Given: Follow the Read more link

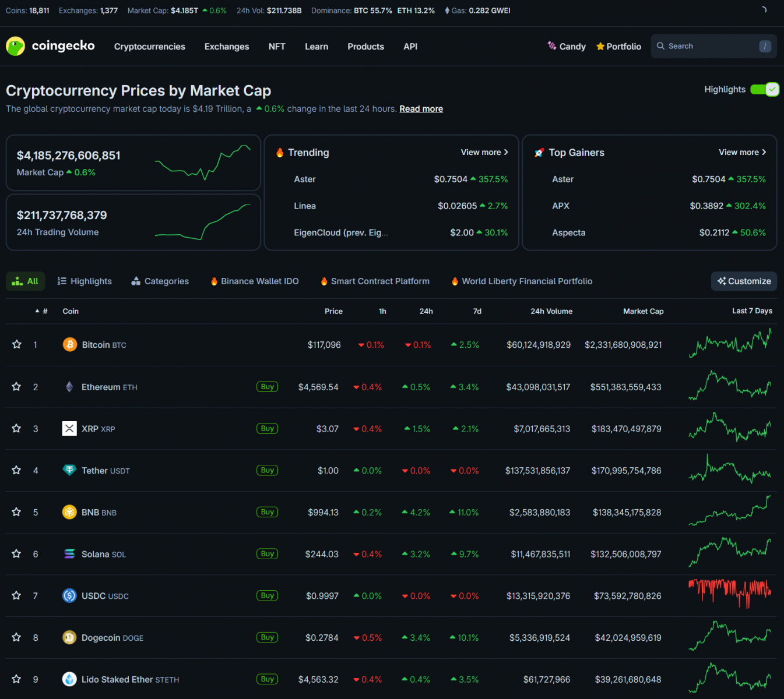Looking at the screenshot, I should pyautogui.click(x=421, y=109).
